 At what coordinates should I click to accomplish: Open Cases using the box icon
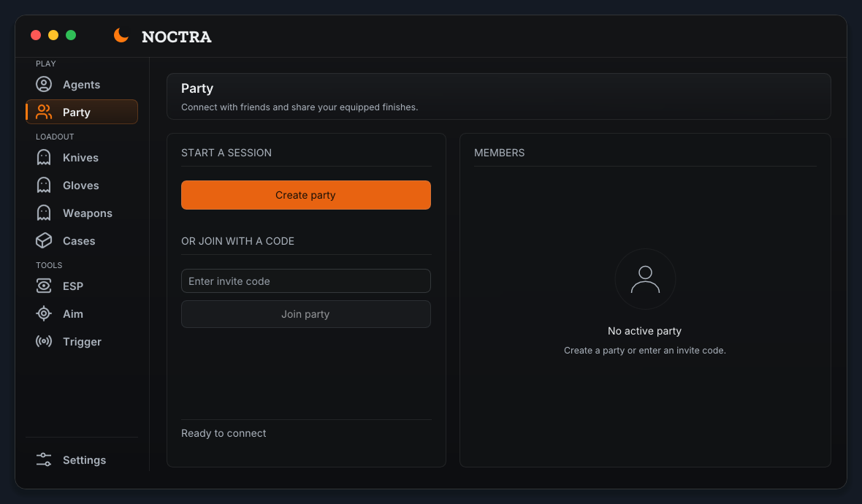(44, 241)
